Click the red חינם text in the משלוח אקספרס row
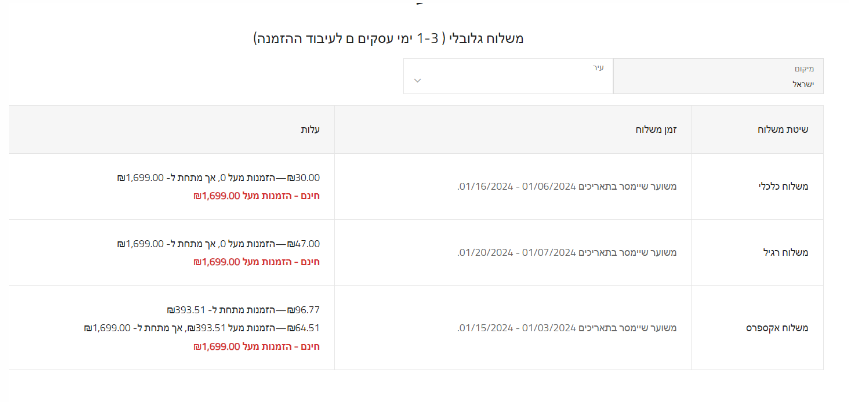 click(256, 346)
